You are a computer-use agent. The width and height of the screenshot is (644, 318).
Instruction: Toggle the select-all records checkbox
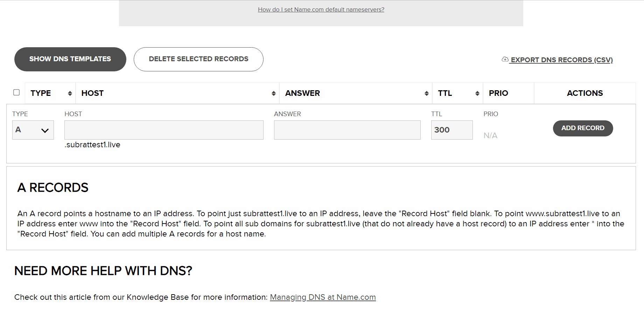coord(16,92)
